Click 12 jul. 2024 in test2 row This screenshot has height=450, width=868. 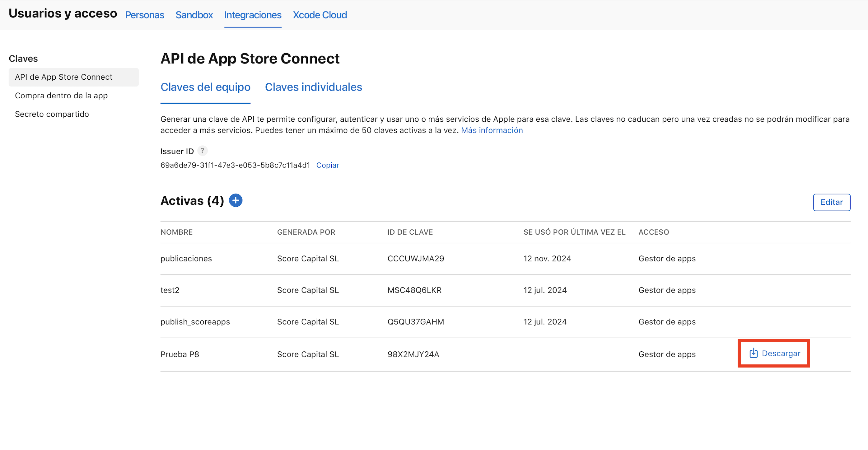tap(545, 290)
